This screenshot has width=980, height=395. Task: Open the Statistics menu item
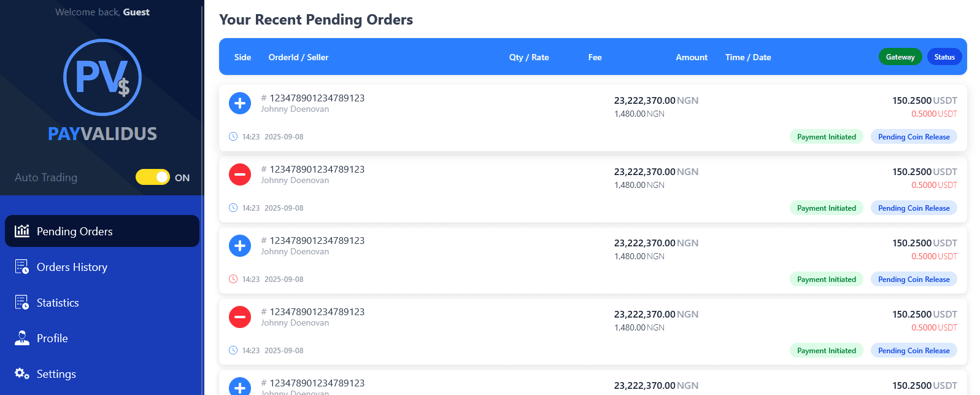click(x=58, y=303)
